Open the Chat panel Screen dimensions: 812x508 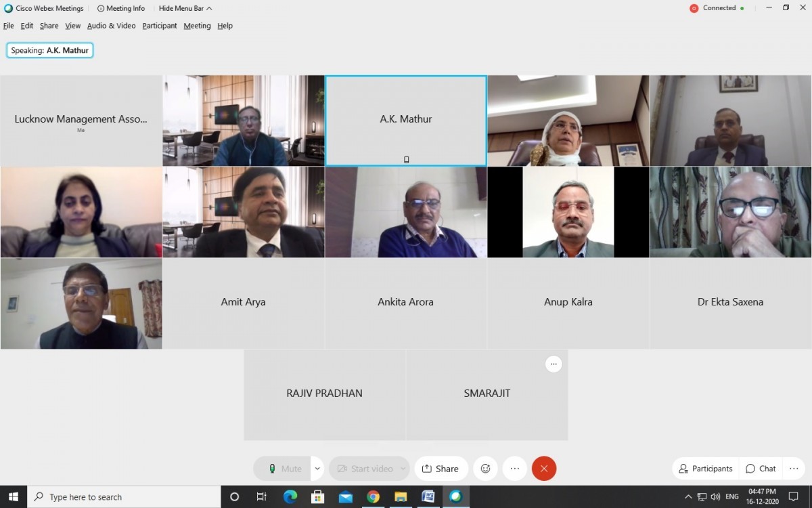tap(761, 469)
